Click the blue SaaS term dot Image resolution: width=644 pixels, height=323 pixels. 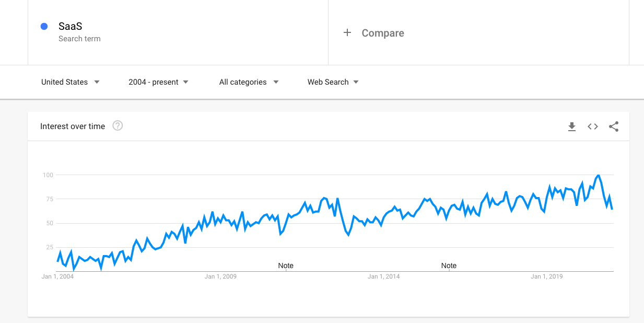44,27
